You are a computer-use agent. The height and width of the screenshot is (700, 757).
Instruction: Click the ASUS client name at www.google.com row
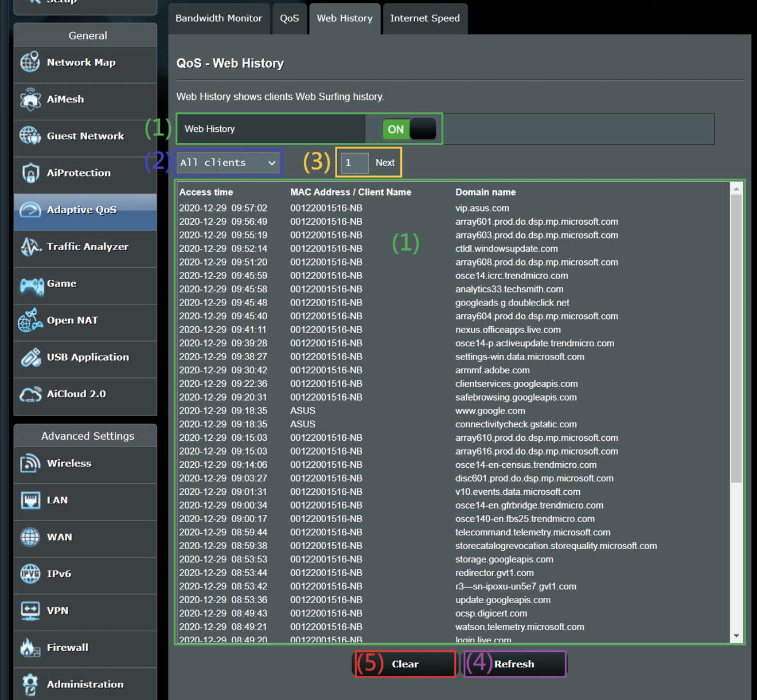pyautogui.click(x=303, y=411)
